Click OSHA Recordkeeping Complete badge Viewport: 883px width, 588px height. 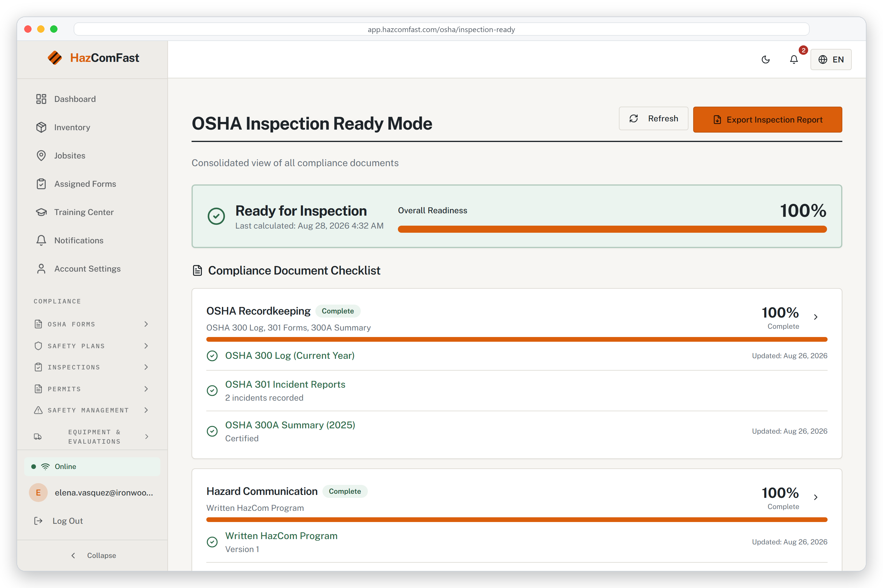pos(337,311)
